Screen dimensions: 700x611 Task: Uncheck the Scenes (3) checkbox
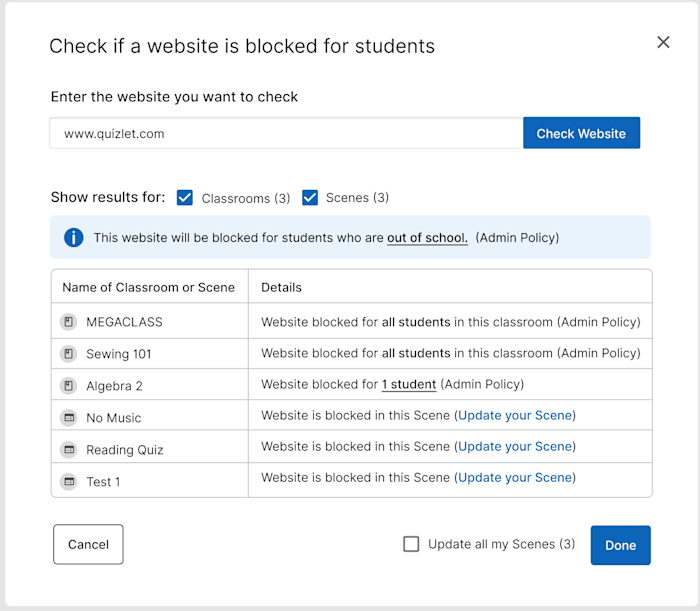coord(310,197)
